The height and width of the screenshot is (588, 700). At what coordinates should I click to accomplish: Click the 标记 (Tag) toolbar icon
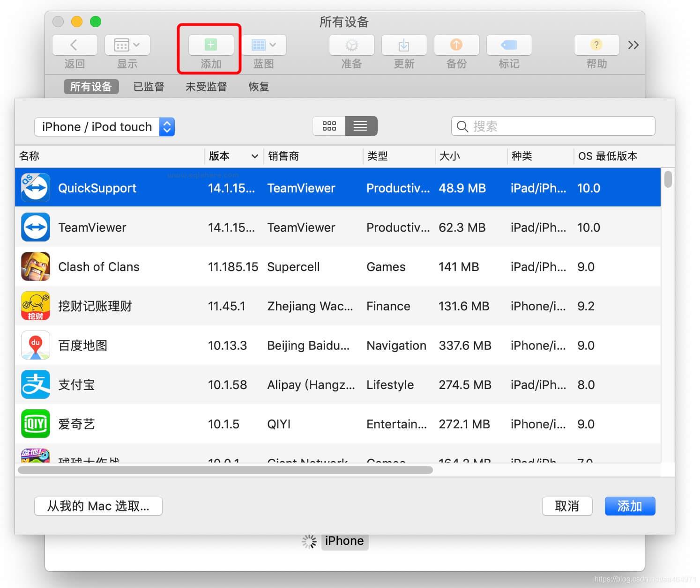[x=508, y=45]
